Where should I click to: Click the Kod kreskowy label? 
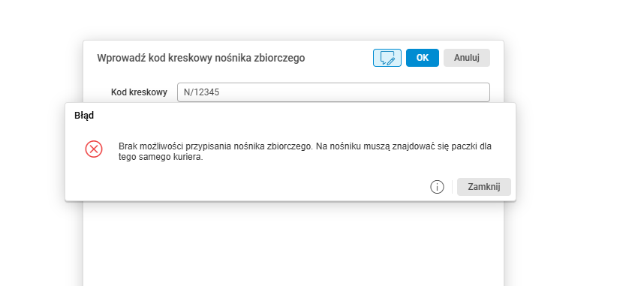coord(139,92)
